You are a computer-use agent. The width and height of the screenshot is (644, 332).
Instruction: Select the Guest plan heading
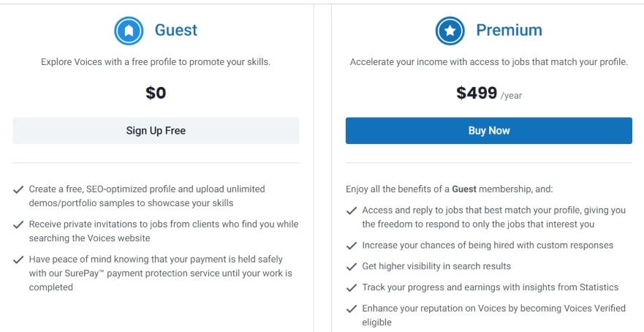(175, 30)
